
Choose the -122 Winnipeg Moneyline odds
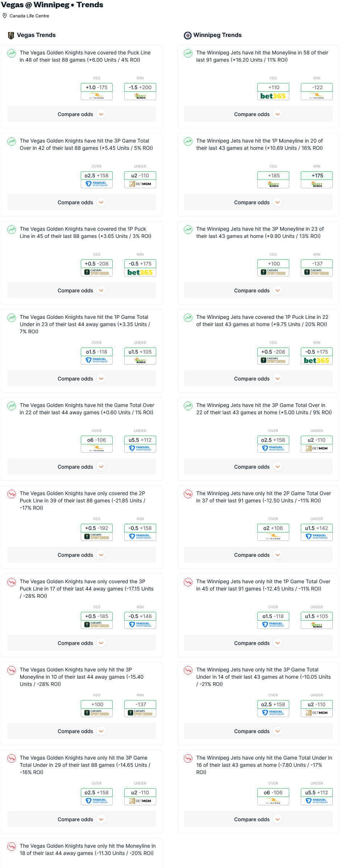click(316, 87)
